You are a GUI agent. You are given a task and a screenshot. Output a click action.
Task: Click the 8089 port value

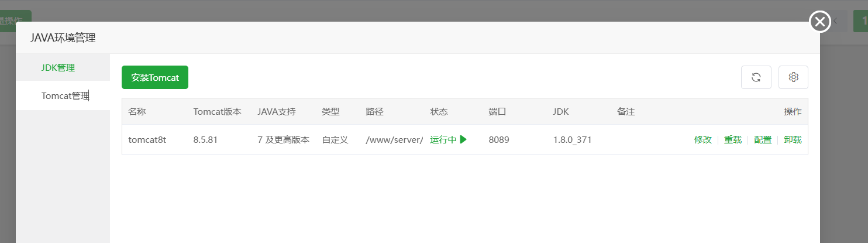point(499,140)
